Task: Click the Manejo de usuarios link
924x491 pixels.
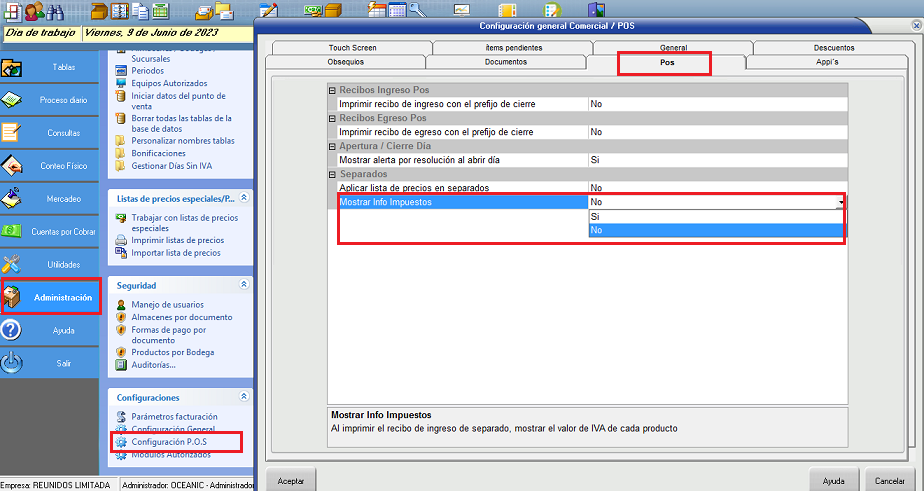Action: pos(167,304)
